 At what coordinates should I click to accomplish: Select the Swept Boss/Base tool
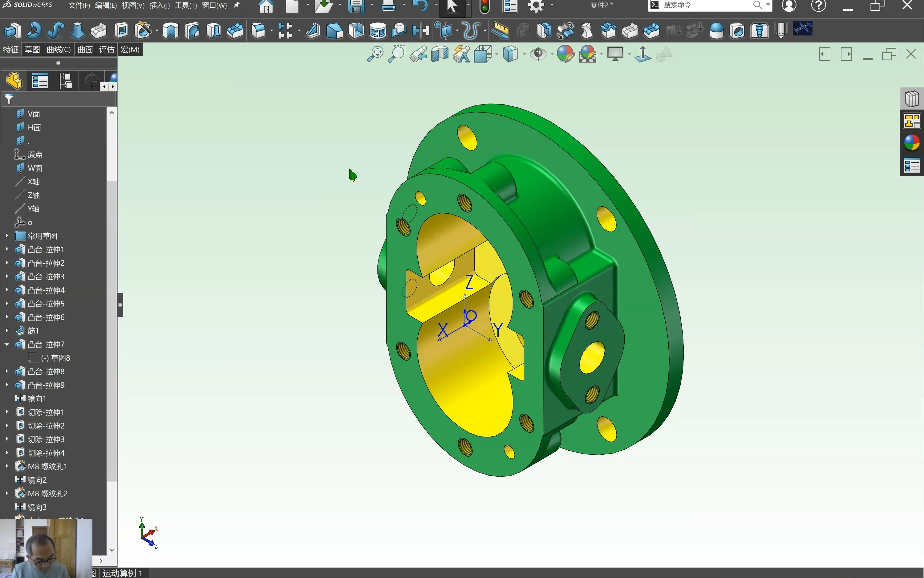(55, 31)
